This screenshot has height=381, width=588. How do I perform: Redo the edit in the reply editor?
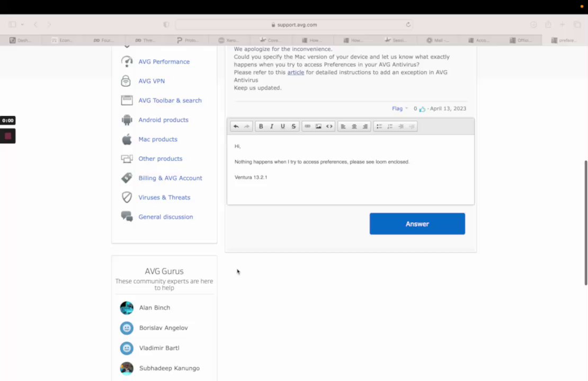pos(247,126)
